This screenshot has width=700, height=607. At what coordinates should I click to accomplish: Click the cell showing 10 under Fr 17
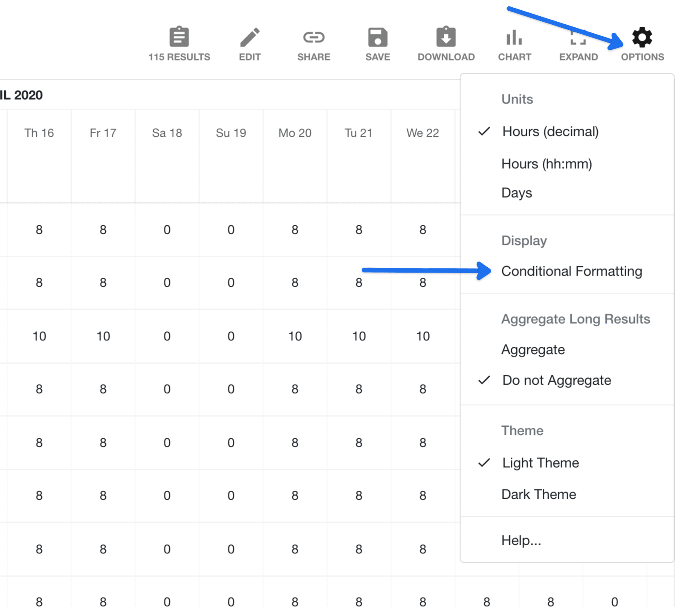pyautogui.click(x=103, y=336)
